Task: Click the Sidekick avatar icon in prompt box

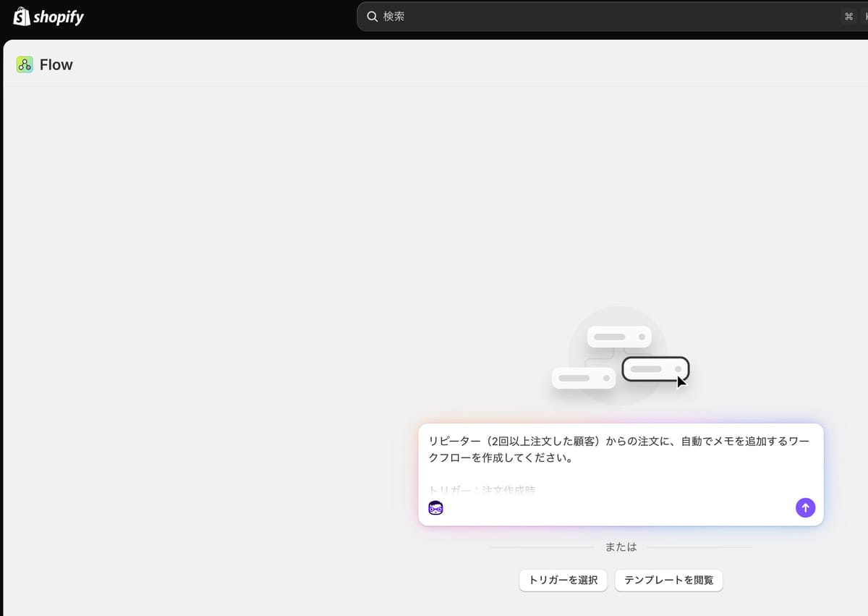Action: click(435, 508)
